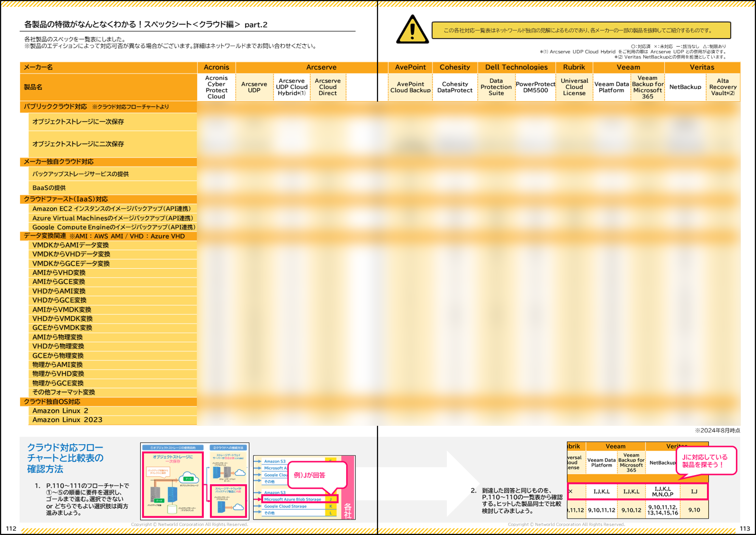Click the 製品名 header cell
Viewport: 756px width, 535px height.
(x=108, y=87)
